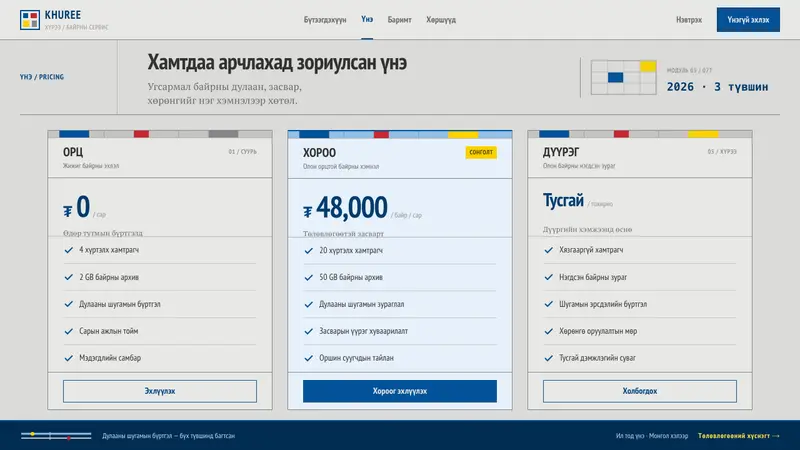Click the 'Нэгдсэн байрны зураг' feature
This screenshot has height=450, width=800.
coord(593,277)
